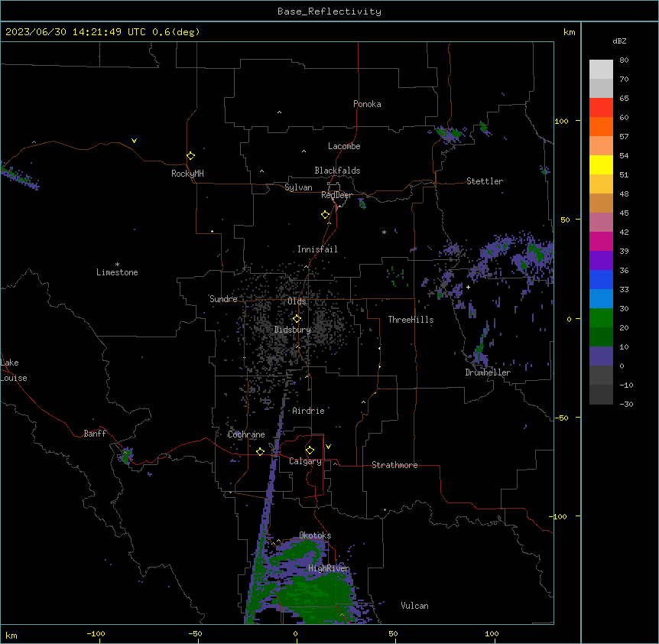Select the Innisfail label

[317, 249]
